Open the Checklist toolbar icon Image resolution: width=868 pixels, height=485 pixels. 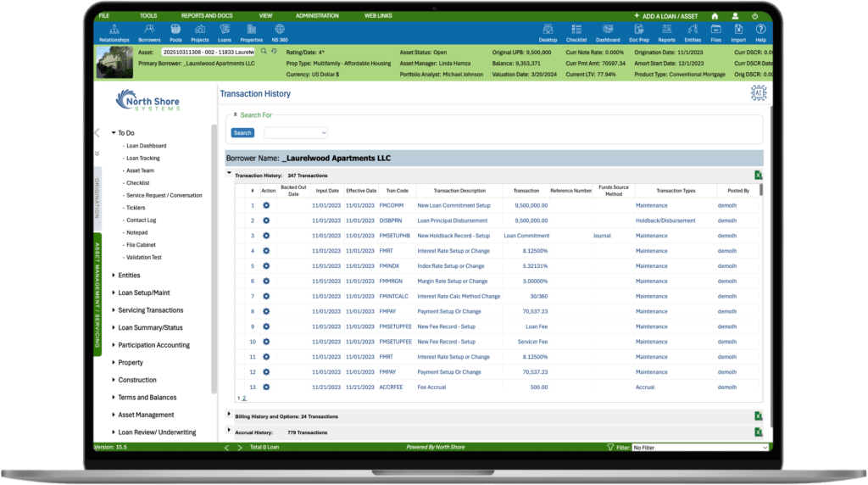576,33
